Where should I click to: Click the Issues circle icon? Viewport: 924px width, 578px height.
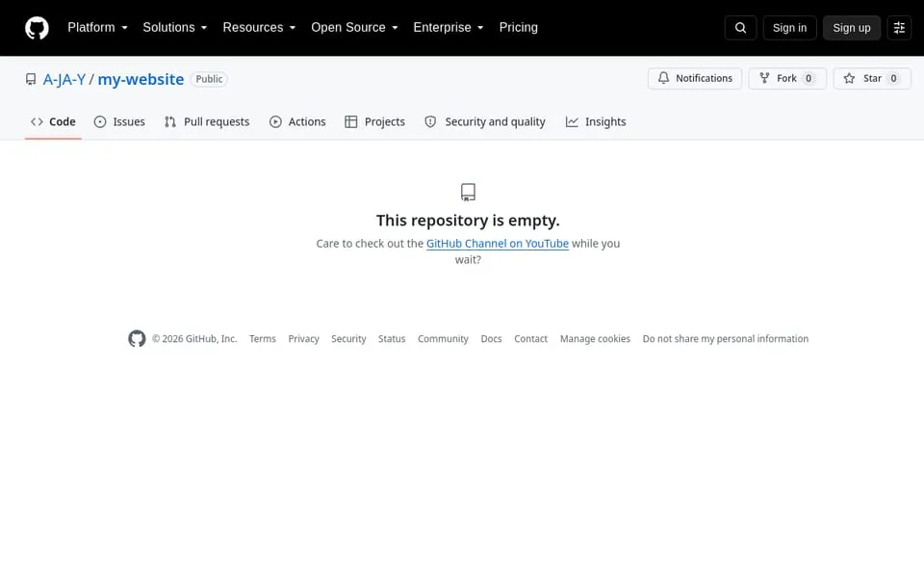[x=100, y=121]
